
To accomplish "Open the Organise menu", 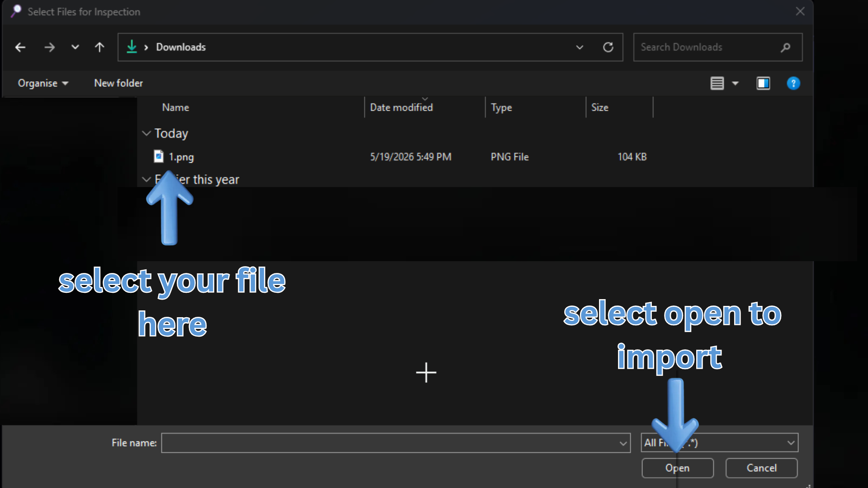I will [43, 83].
